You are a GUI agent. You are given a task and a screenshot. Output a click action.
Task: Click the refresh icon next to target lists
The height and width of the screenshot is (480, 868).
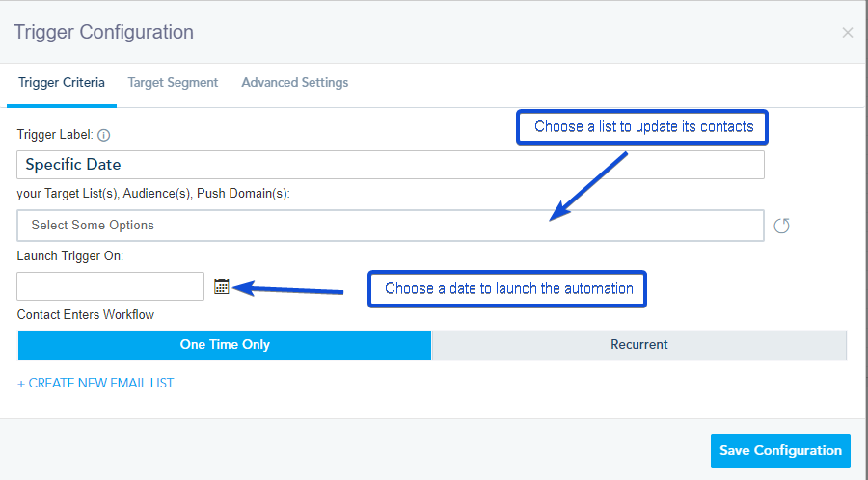[781, 226]
